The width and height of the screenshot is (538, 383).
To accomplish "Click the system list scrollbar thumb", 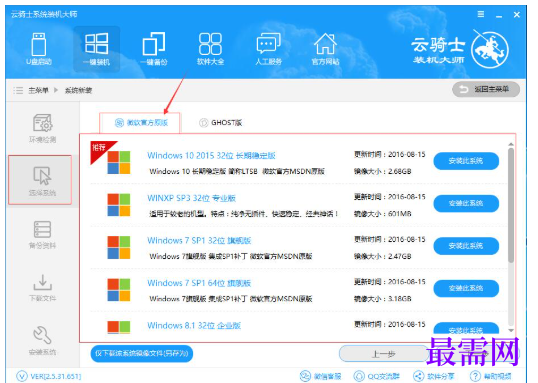I will point(511,205).
